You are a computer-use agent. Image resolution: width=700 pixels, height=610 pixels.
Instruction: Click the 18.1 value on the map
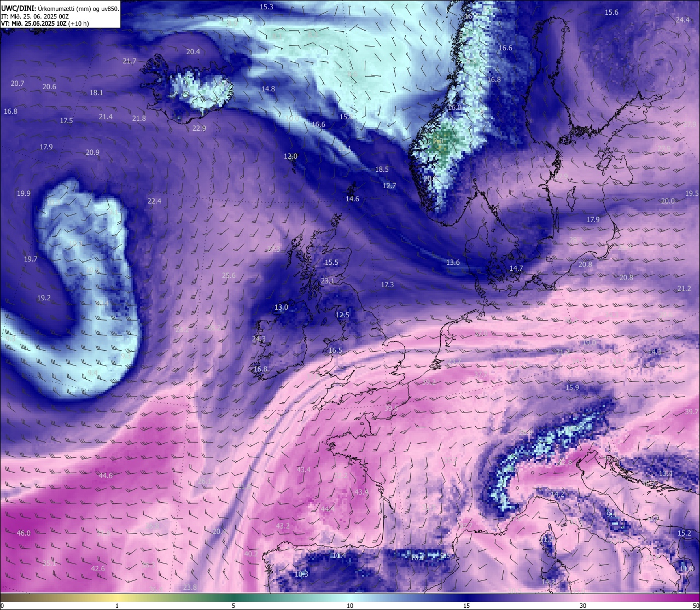pyautogui.click(x=96, y=92)
